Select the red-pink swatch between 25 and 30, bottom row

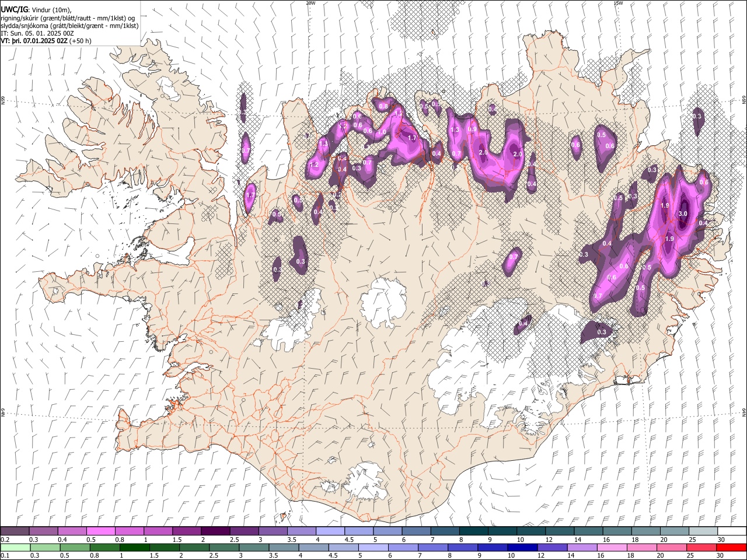[x=701, y=547]
